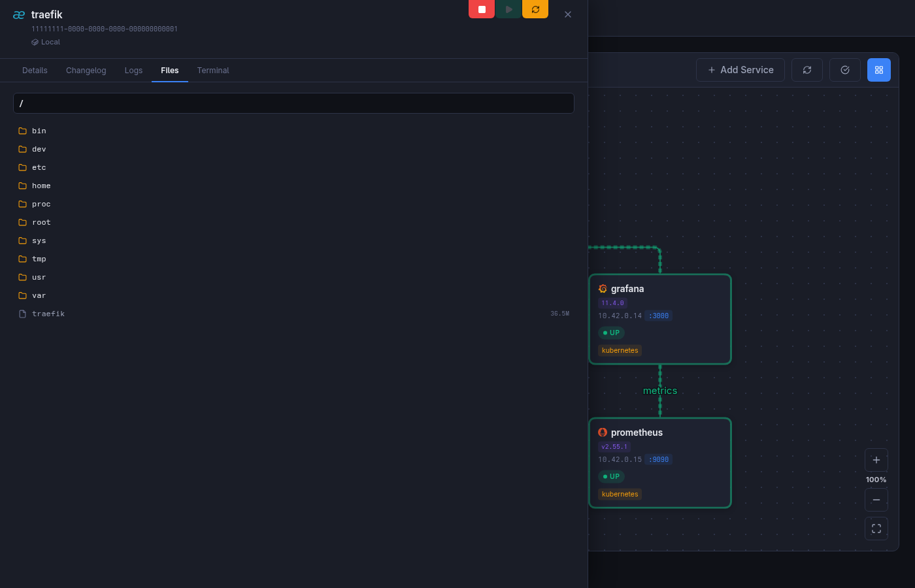Open the tmp folder
Viewport: 915px width, 588px height.
[293, 259]
